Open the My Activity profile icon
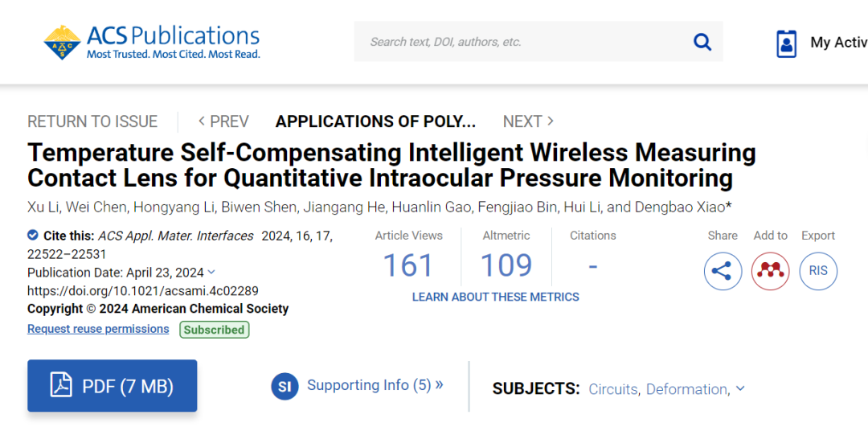The image size is (868, 431). pos(786,43)
